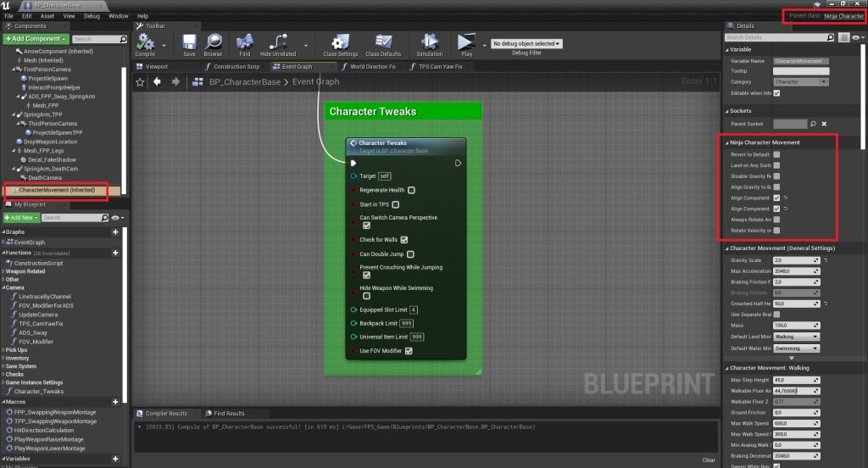The width and height of the screenshot is (868, 468).
Task: Click the Add Component button
Action: point(36,39)
